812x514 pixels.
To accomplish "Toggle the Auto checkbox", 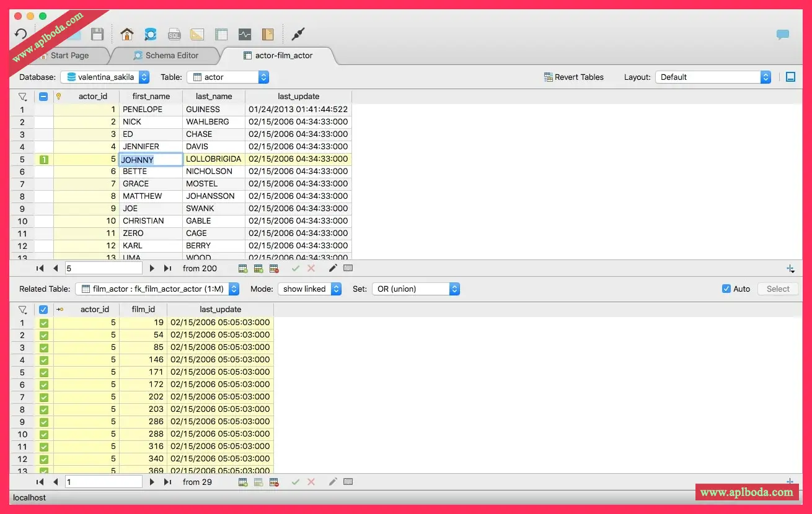I will click(726, 289).
